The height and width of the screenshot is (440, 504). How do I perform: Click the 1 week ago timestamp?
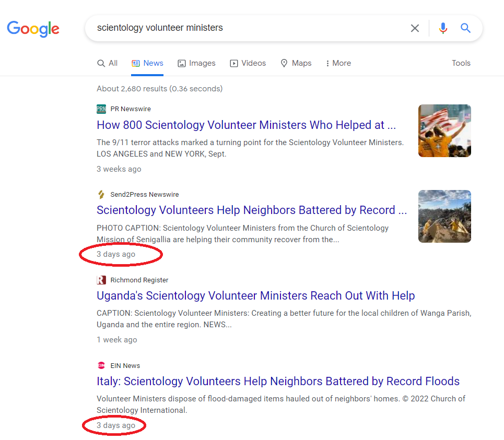coord(116,340)
